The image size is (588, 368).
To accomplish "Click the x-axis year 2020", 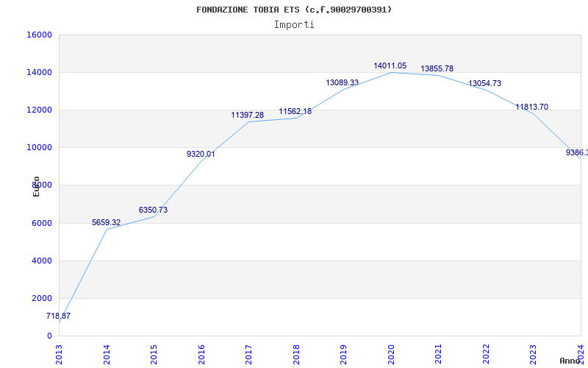I will pyautogui.click(x=391, y=354).
